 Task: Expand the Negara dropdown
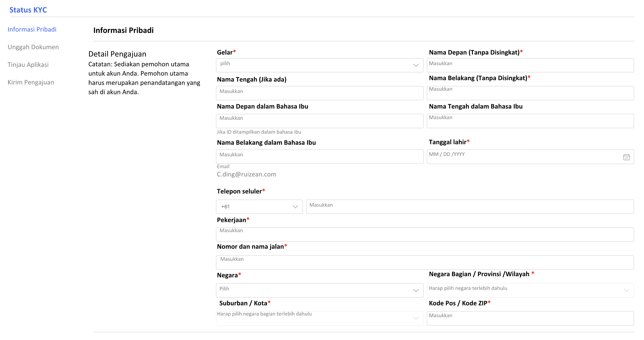(319, 290)
